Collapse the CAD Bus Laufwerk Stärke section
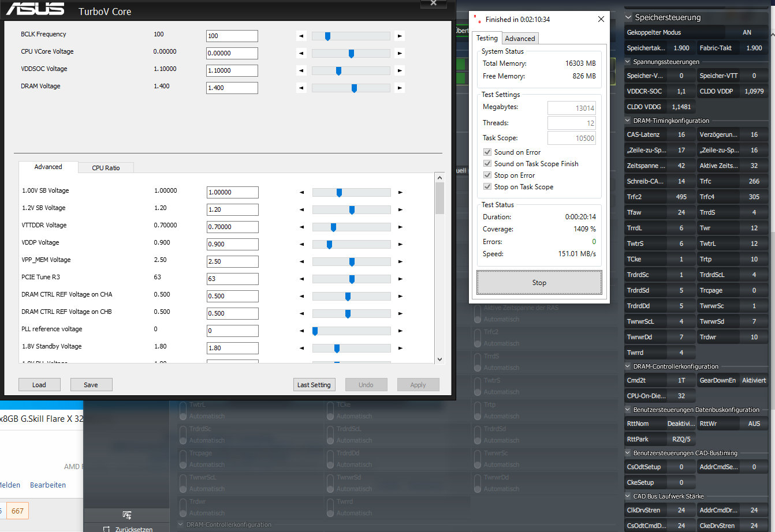775x532 pixels. tap(628, 496)
